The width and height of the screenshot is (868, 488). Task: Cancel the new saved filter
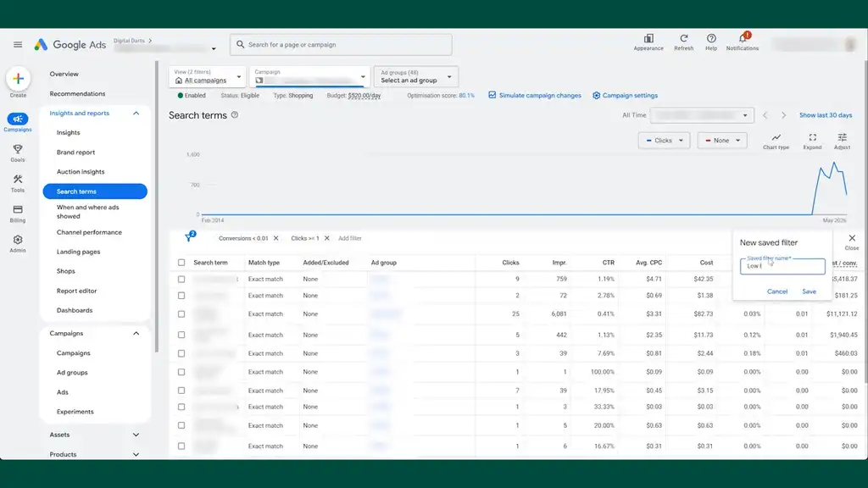coord(776,291)
